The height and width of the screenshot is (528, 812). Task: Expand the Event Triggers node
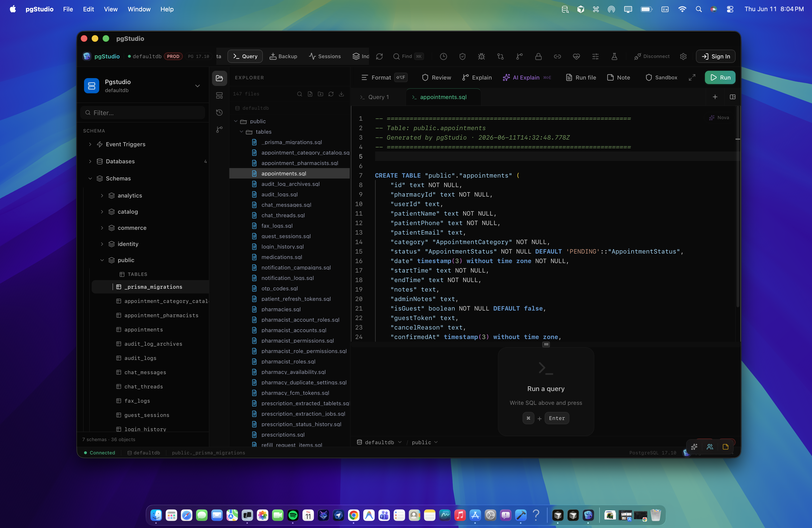click(x=90, y=144)
